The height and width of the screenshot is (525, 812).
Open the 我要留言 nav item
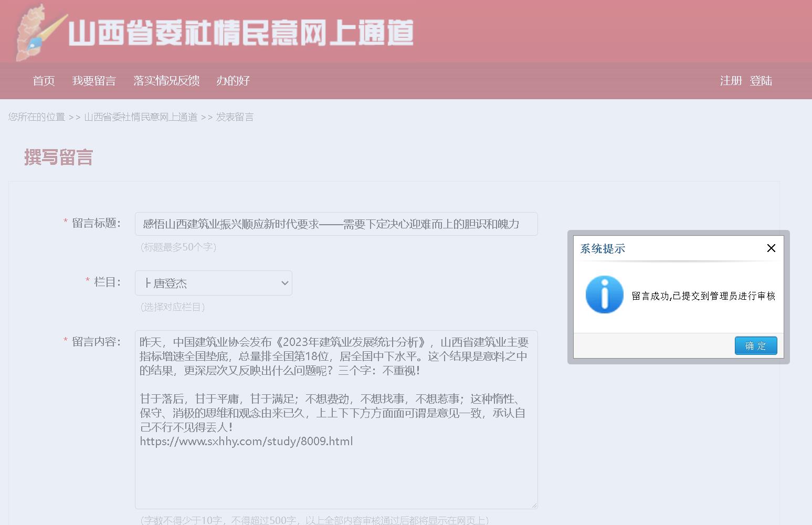click(x=94, y=81)
